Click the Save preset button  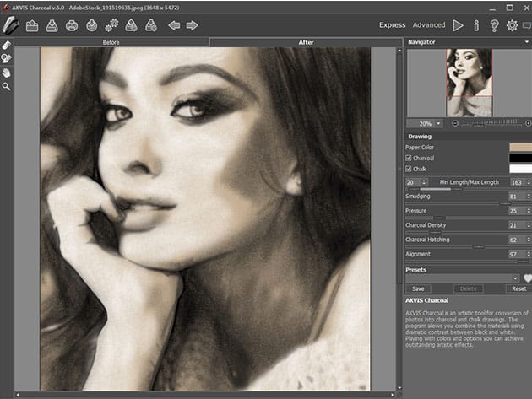pyautogui.click(x=418, y=288)
